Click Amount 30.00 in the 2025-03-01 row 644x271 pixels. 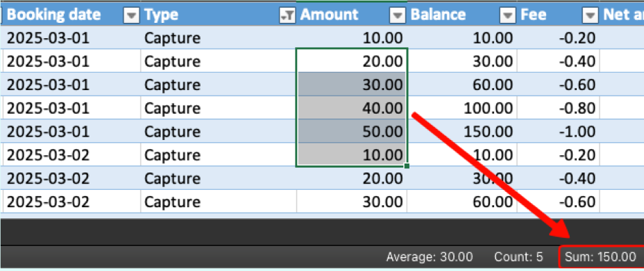[352, 85]
